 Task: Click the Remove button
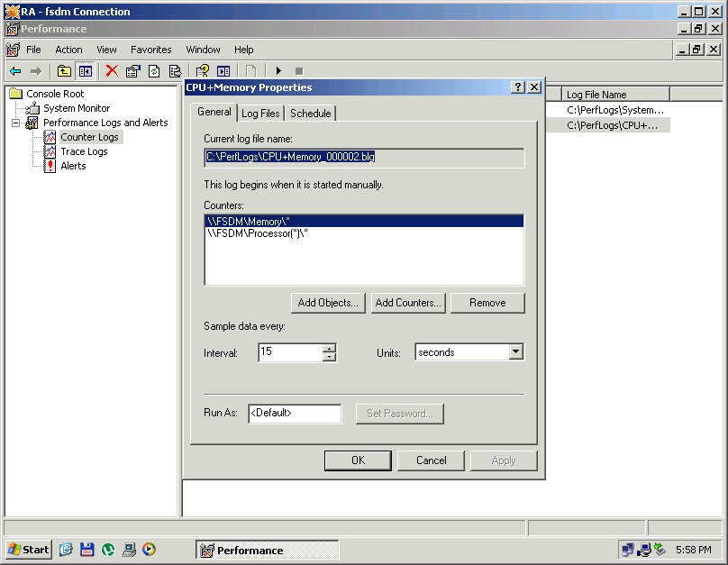coord(487,303)
